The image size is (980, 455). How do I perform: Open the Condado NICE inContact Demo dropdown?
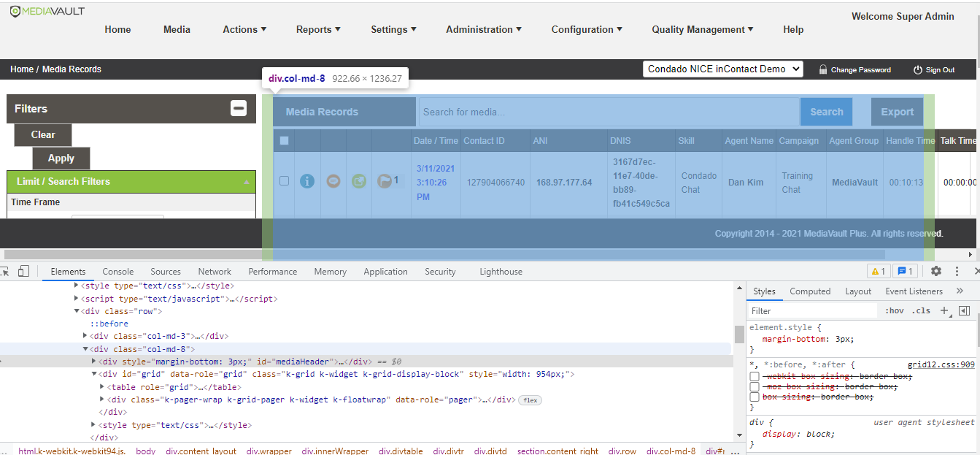click(723, 69)
